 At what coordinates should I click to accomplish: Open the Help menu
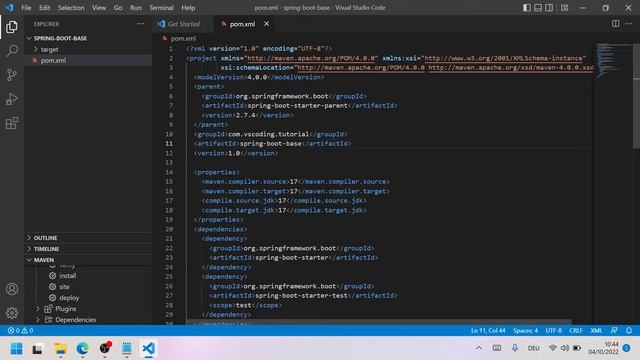tap(188, 8)
